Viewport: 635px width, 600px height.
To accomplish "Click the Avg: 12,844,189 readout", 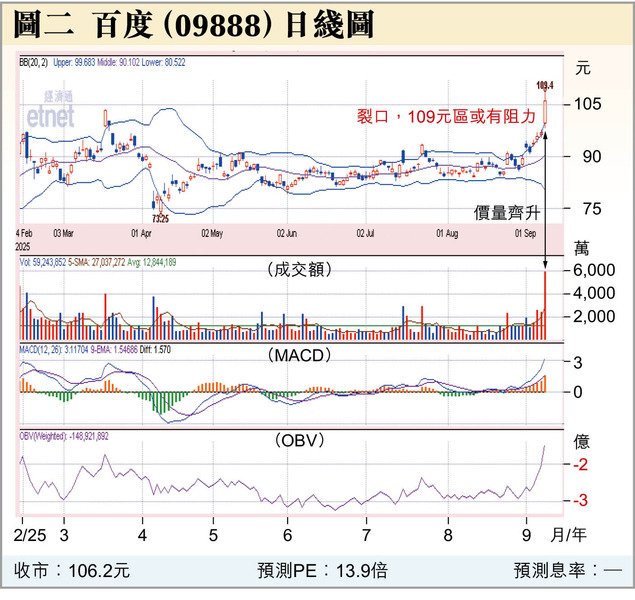I will click(151, 262).
